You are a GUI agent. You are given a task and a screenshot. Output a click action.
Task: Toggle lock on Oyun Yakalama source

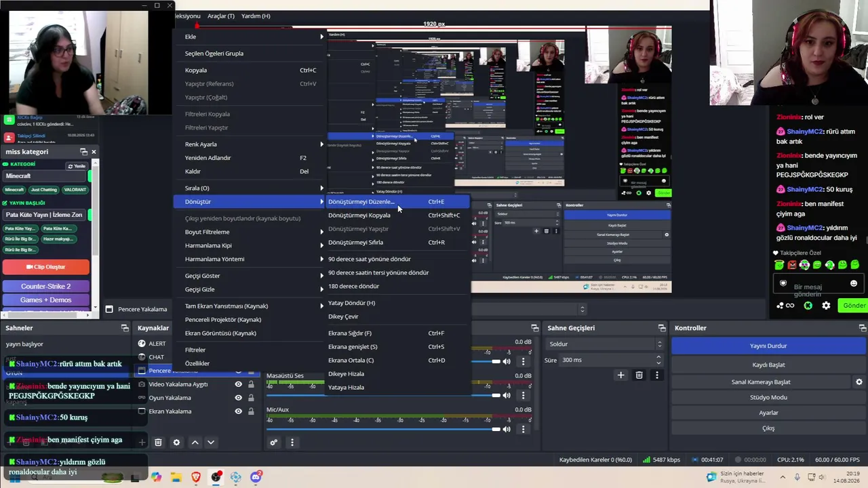click(x=251, y=398)
